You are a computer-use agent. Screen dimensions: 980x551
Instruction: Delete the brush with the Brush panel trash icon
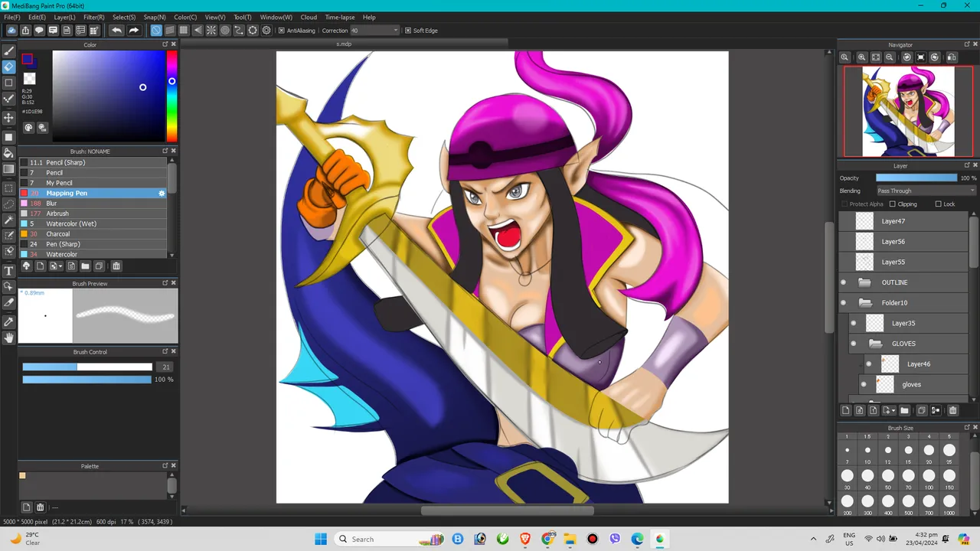(116, 266)
